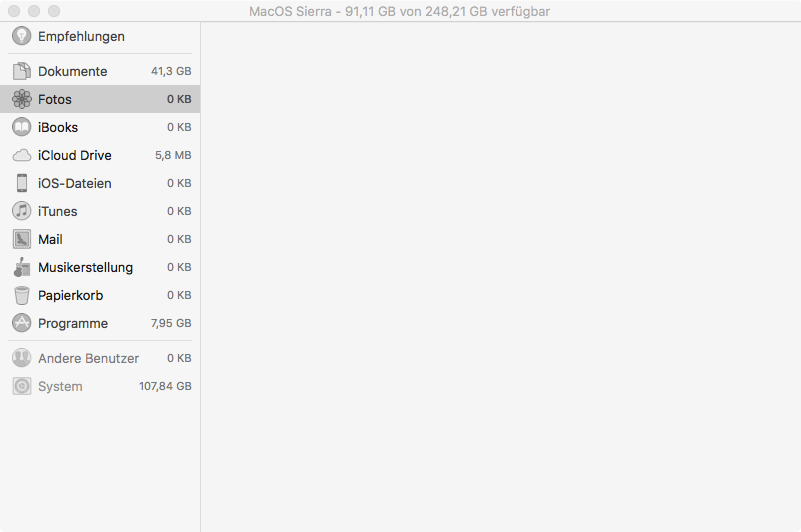Screen dimensions: 801x532
Task: Click the 0 KB value beside Mail
Action: click(x=179, y=239)
